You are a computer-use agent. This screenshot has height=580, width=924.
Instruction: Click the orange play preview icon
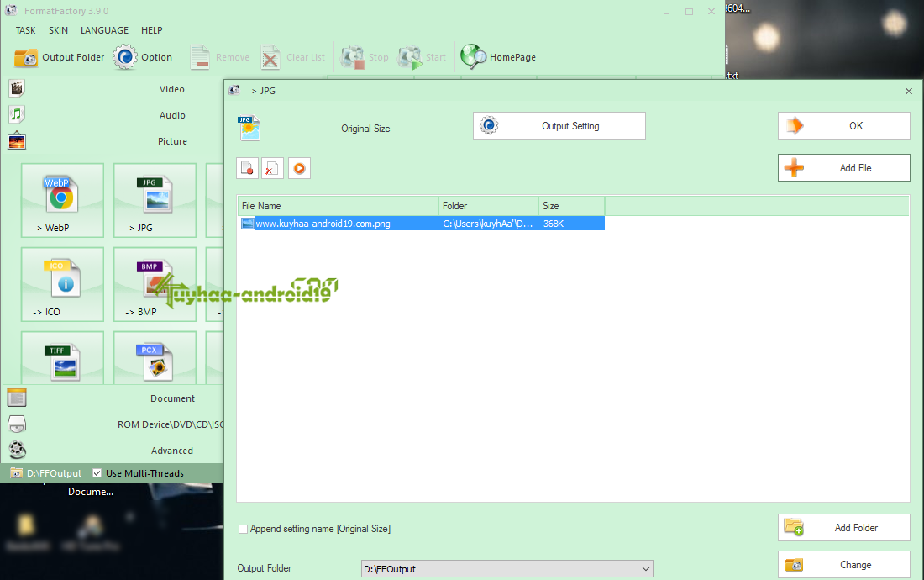point(299,169)
